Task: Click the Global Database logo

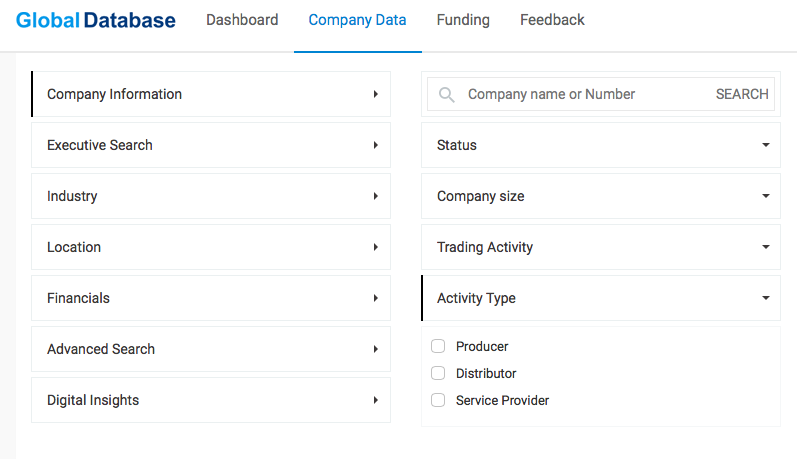Action: click(x=96, y=20)
